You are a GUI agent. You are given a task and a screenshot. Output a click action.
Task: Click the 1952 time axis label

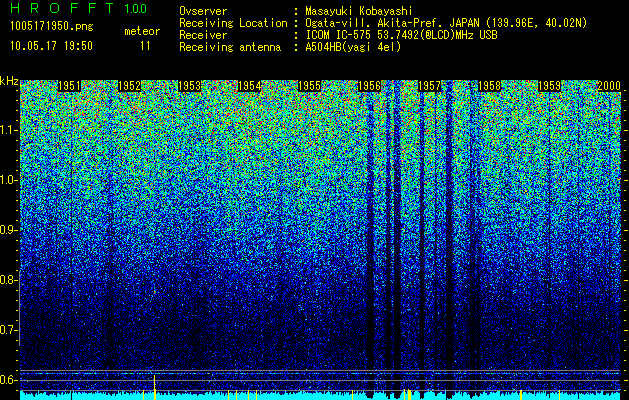tap(130, 86)
